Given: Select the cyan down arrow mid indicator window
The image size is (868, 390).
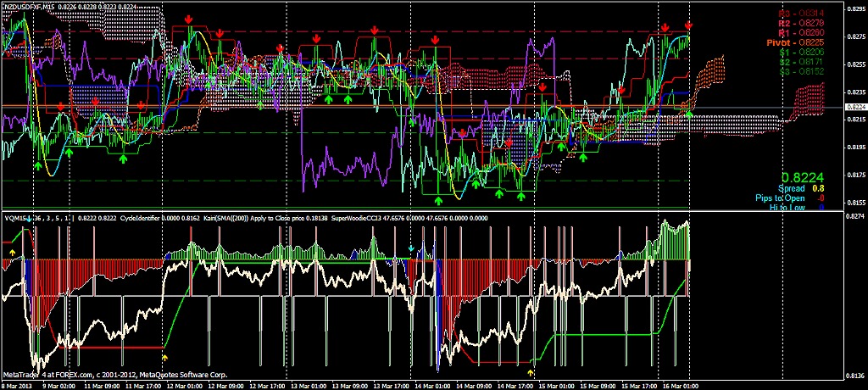Looking at the screenshot, I should 411,249.
